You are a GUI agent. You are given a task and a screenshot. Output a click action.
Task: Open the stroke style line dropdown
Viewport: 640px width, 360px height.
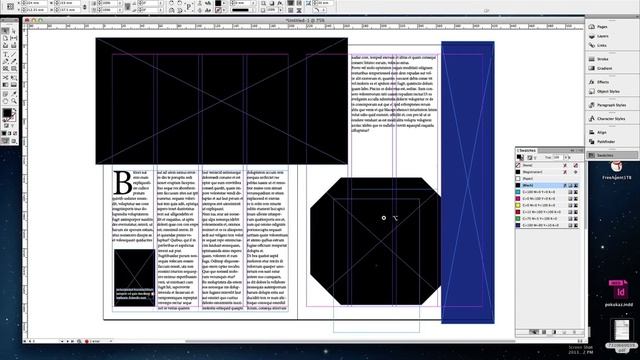(x=254, y=10)
